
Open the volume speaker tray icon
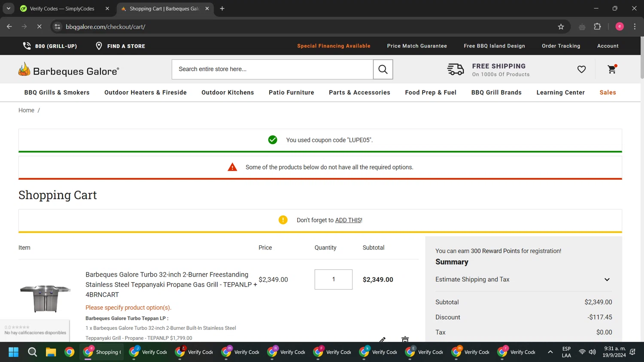coord(592,352)
